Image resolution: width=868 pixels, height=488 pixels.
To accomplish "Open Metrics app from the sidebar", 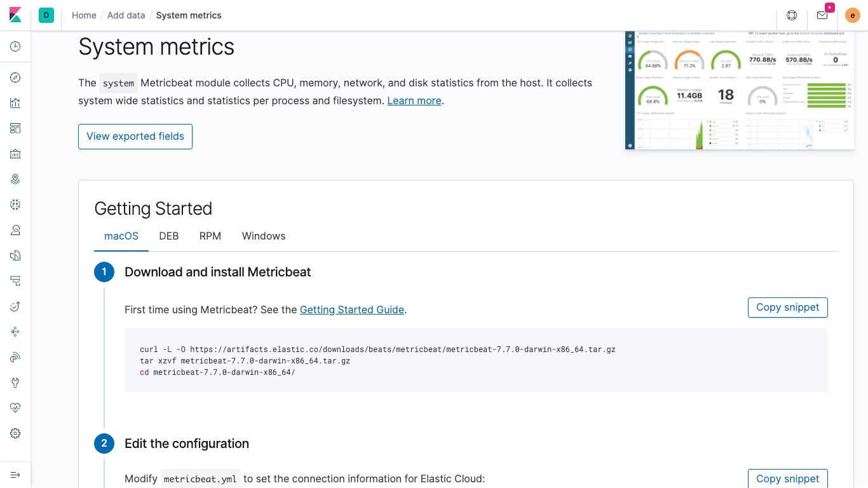I will (x=15, y=230).
